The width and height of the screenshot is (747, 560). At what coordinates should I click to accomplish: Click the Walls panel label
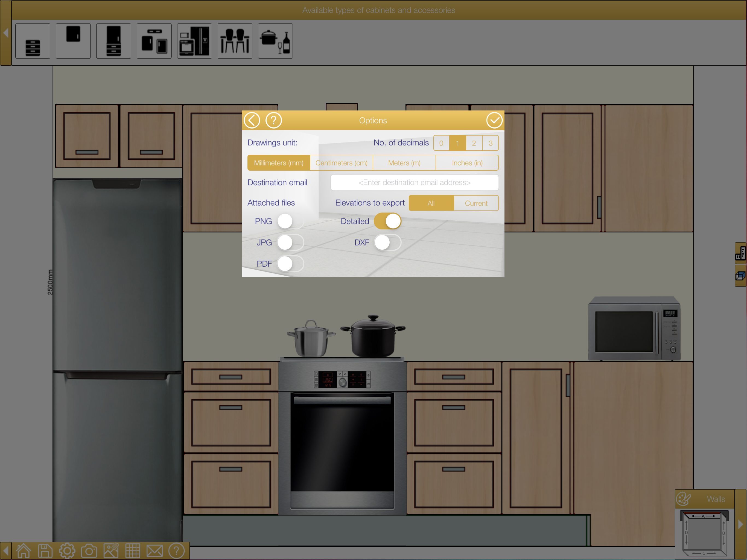tap(716, 499)
